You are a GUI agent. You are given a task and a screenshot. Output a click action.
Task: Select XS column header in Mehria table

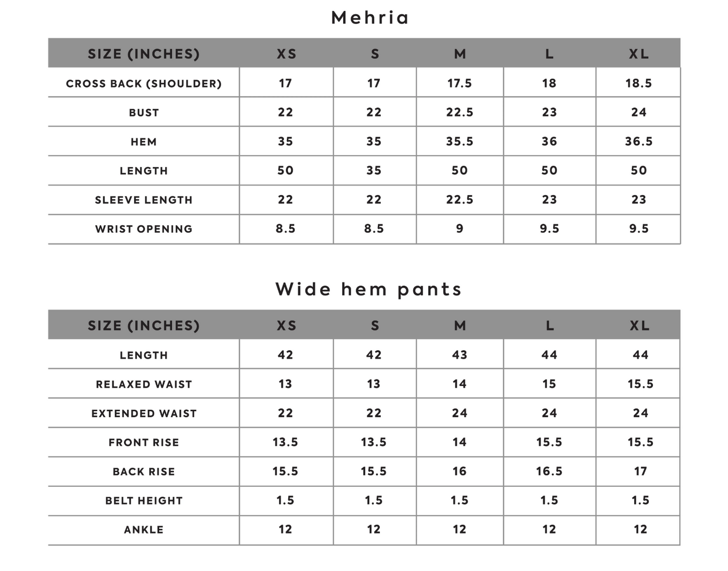[286, 54]
